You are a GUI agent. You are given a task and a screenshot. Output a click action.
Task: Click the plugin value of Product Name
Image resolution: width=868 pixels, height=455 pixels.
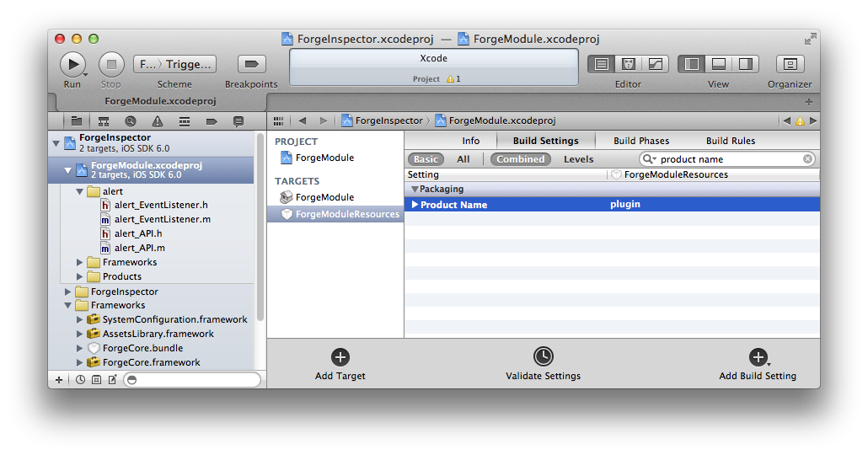[625, 204]
